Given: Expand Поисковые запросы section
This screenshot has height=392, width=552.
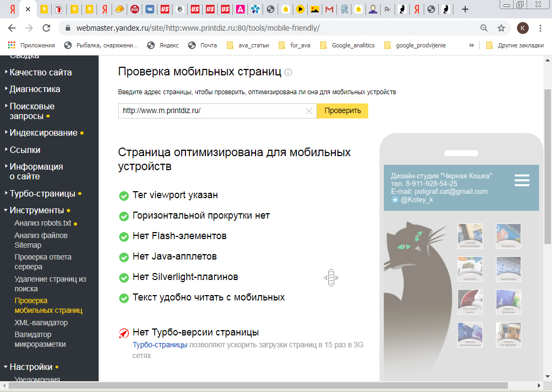Looking at the screenshot, I should [x=32, y=111].
